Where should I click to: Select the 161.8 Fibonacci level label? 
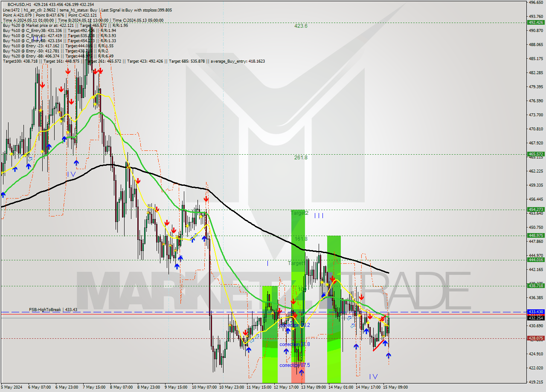pyautogui.click(x=301, y=239)
